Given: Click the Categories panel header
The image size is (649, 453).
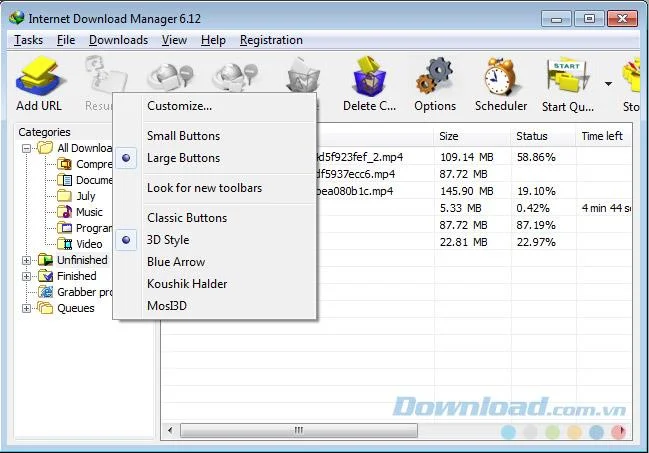Looking at the screenshot, I should click(x=44, y=132).
